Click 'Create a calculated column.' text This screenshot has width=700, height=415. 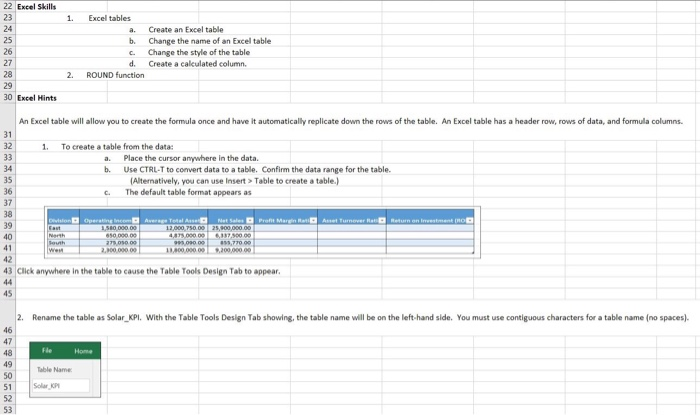point(197,64)
